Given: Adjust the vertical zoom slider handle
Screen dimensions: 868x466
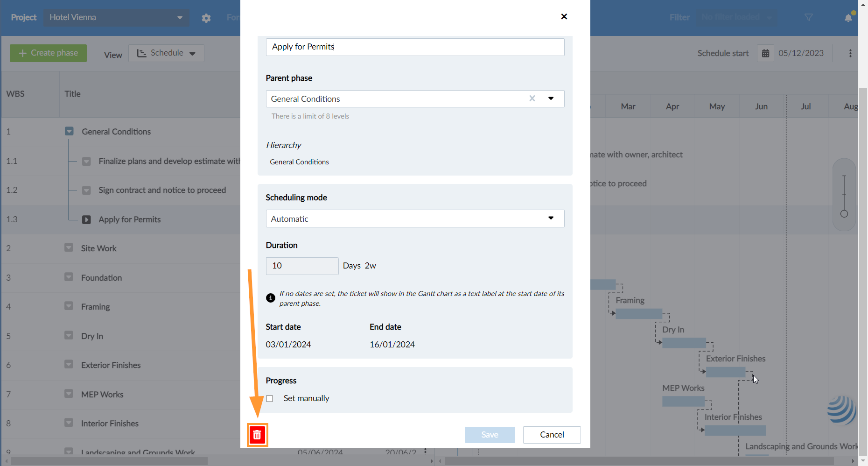Looking at the screenshot, I should pos(844,214).
